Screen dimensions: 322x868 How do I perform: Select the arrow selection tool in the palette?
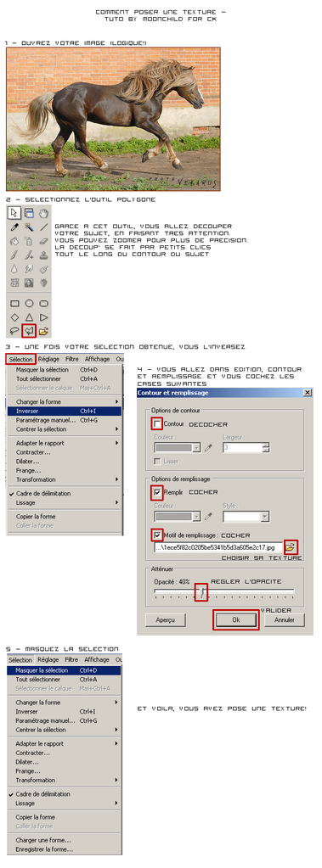coord(14,213)
